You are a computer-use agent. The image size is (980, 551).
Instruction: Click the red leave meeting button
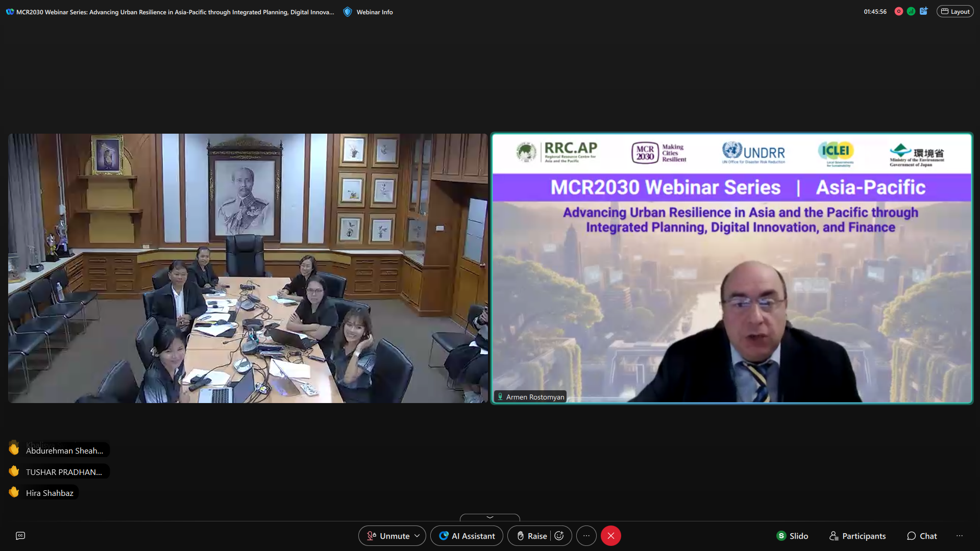click(611, 536)
